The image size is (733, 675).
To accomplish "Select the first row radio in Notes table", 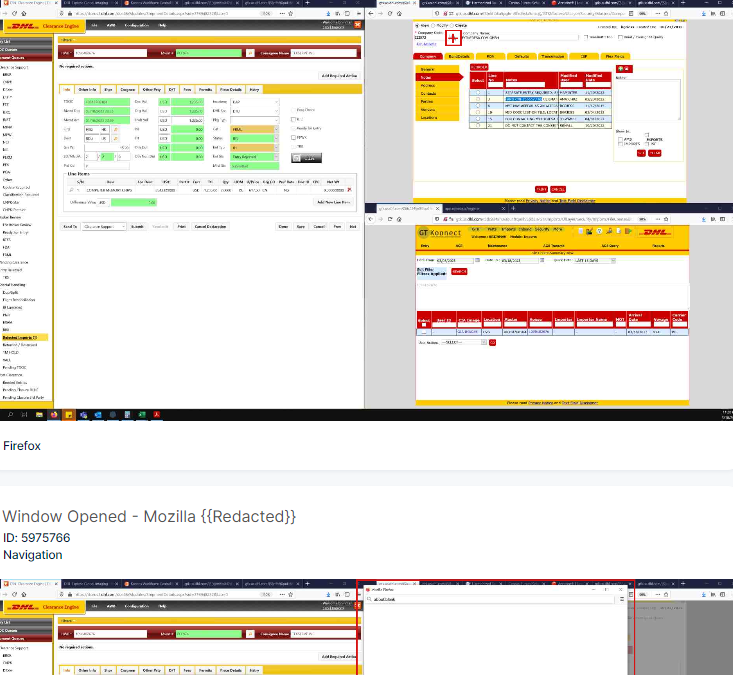I will tap(477, 92).
